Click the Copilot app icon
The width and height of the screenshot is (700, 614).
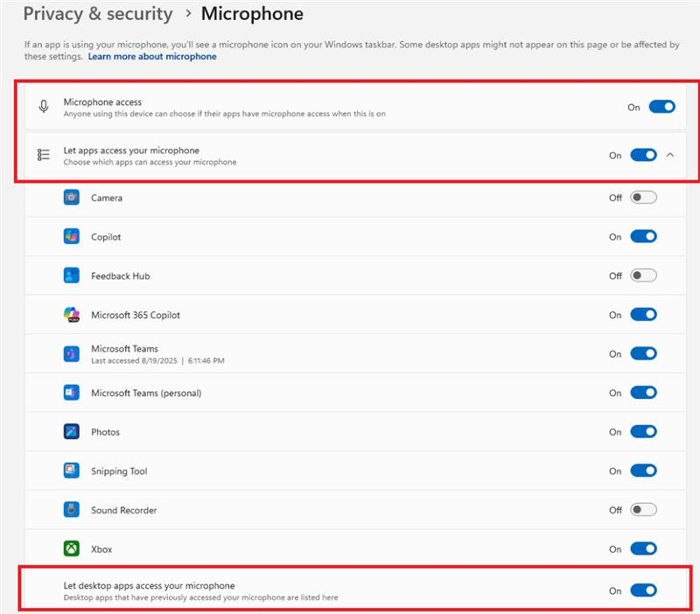(72, 236)
